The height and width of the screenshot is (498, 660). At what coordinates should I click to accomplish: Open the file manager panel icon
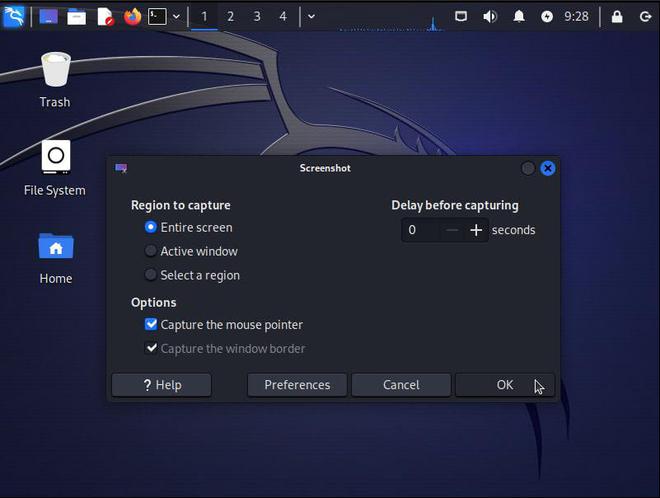(x=77, y=17)
